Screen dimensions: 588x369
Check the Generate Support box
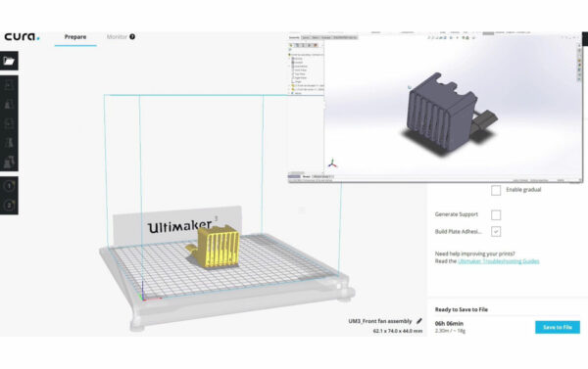(496, 214)
